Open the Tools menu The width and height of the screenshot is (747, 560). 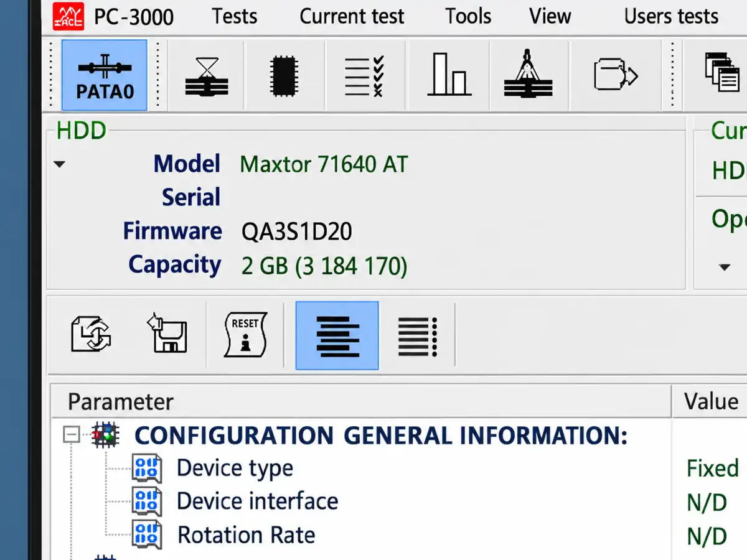point(468,16)
